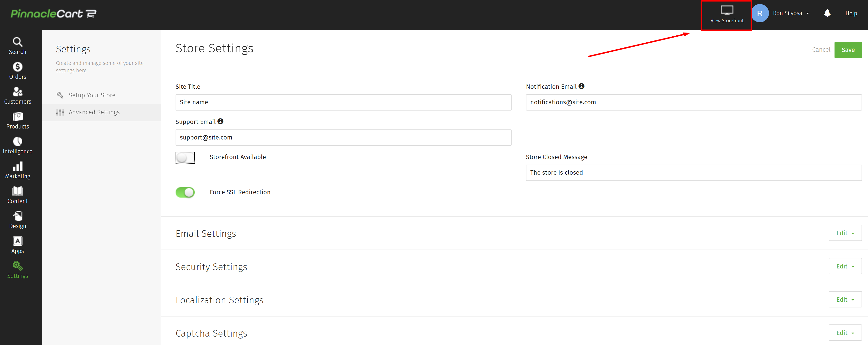Viewport: 868px width, 345px height.
Task: Open Orders from the sidebar
Action: 17,71
